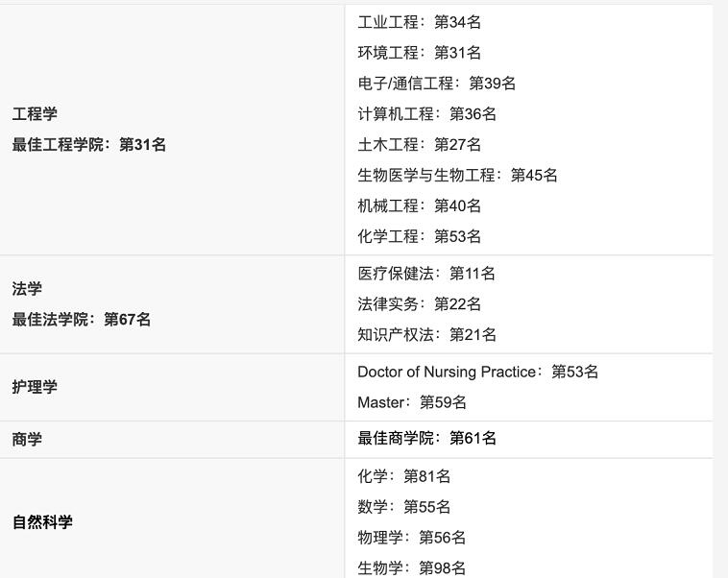
Task: Click 最佳工程学院 rank 31 label
Action: [x=88, y=145]
